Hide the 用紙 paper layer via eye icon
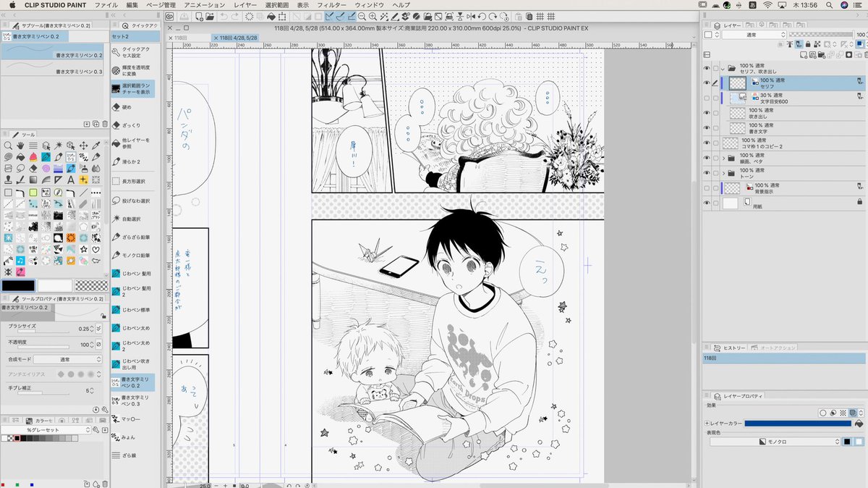Screen dimensions: 868x488 click(x=707, y=203)
